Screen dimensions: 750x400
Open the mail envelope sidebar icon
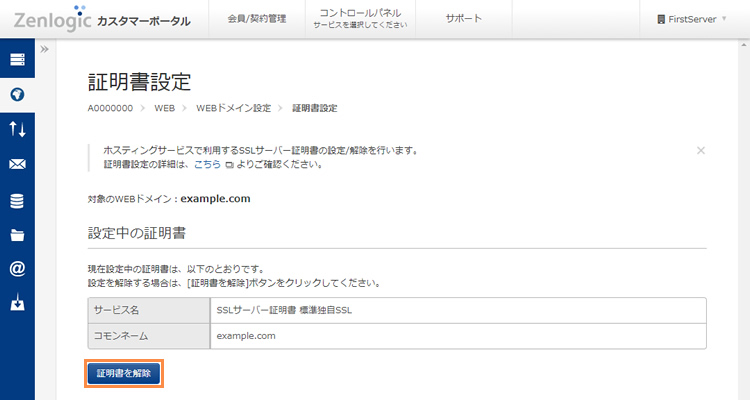[17, 164]
